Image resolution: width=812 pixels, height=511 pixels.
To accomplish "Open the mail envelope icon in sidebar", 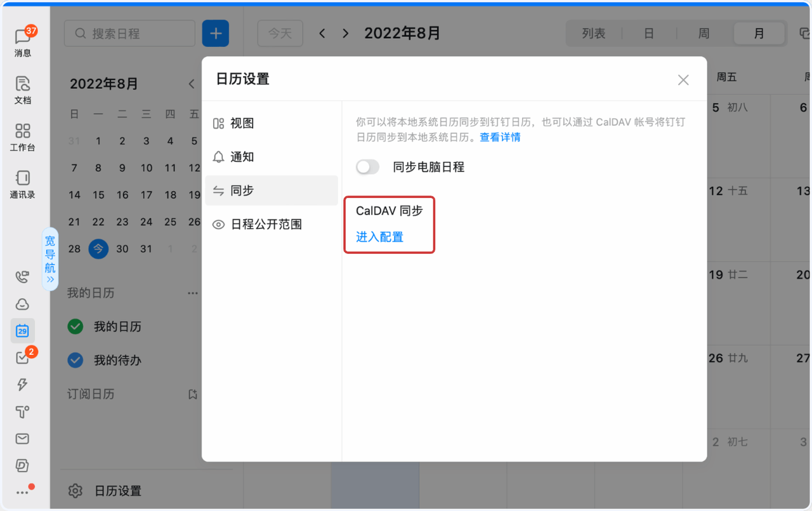I will [x=22, y=439].
